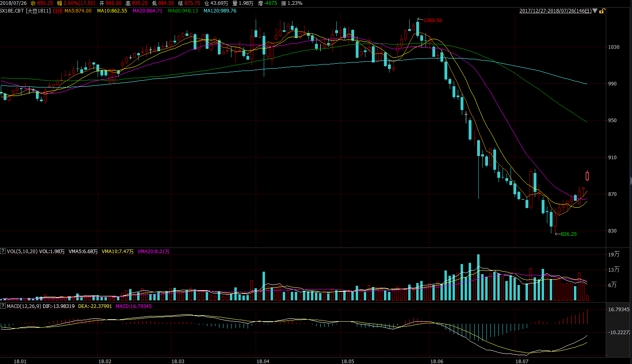Click the 950 price axis label
Viewport: 632px width, 364px height.
[612, 121]
